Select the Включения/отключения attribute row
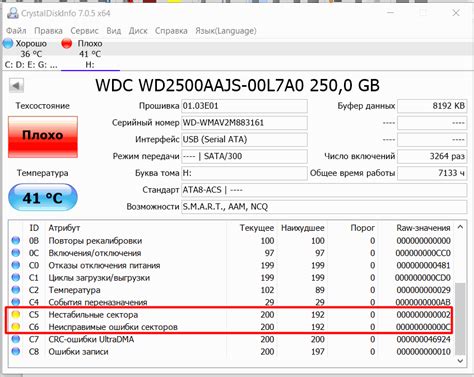The width and height of the screenshot is (474, 377). pyautogui.click(x=231, y=253)
